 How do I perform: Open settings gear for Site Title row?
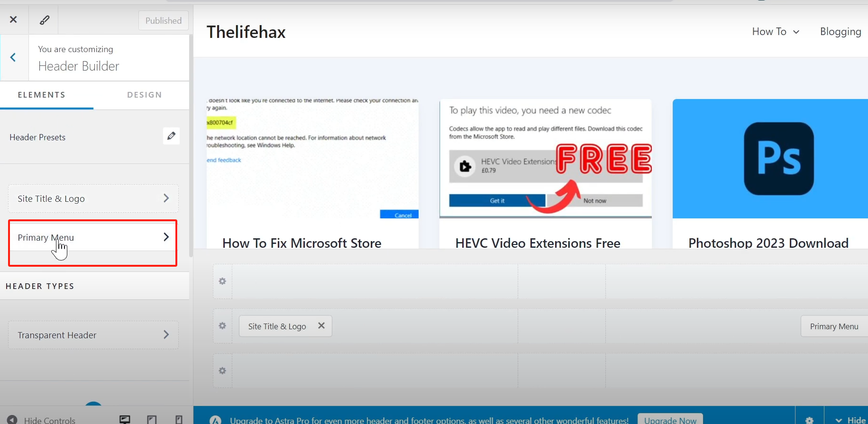coord(222,326)
